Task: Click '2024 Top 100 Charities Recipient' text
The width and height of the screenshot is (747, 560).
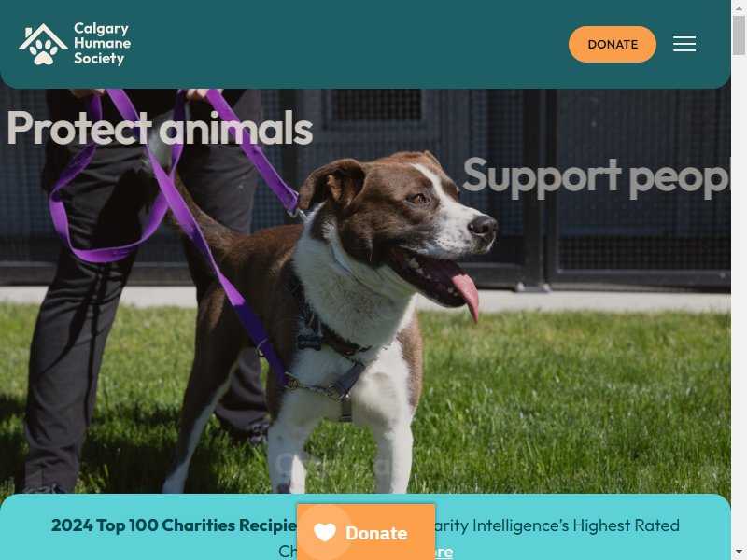Action: click(x=175, y=525)
